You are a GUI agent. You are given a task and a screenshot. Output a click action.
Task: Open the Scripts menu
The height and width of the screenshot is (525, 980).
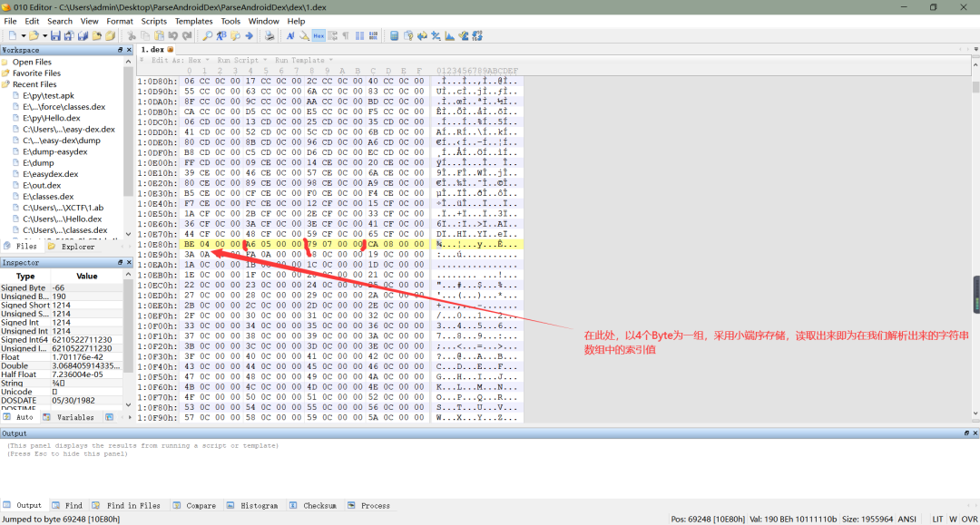pyautogui.click(x=153, y=21)
